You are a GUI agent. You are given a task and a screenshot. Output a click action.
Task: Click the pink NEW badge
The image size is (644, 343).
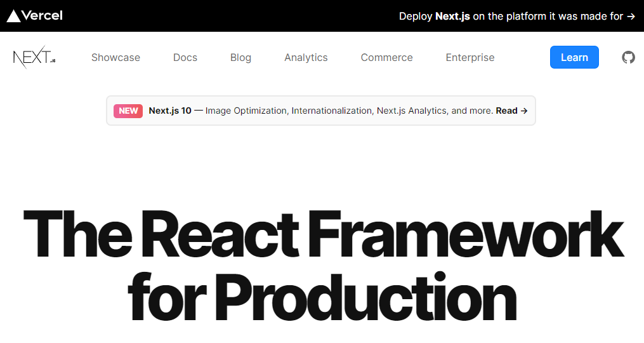(128, 111)
